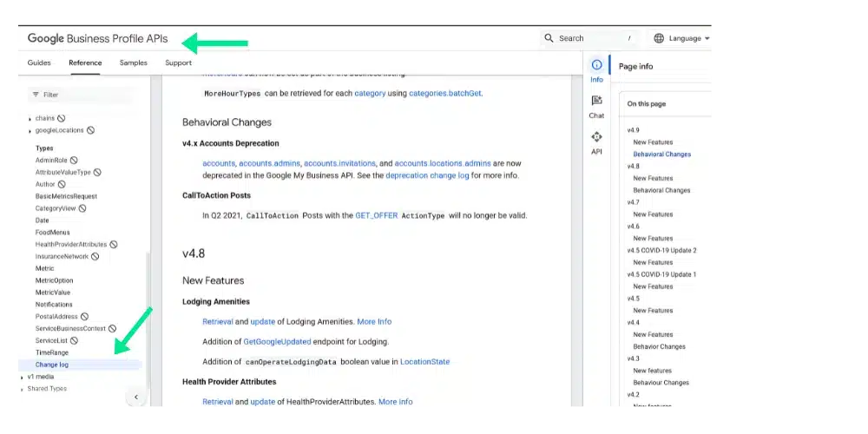868x434 pixels.
Task: Jump to Behaviour Changes under v4.3
Action: point(661,383)
